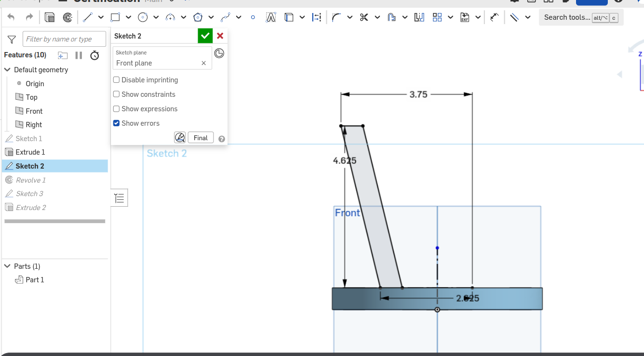The height and width of the screenshot is (356, 644).
Task: Open the Circle tool dropdown arrow
Action: coord(156,17)
